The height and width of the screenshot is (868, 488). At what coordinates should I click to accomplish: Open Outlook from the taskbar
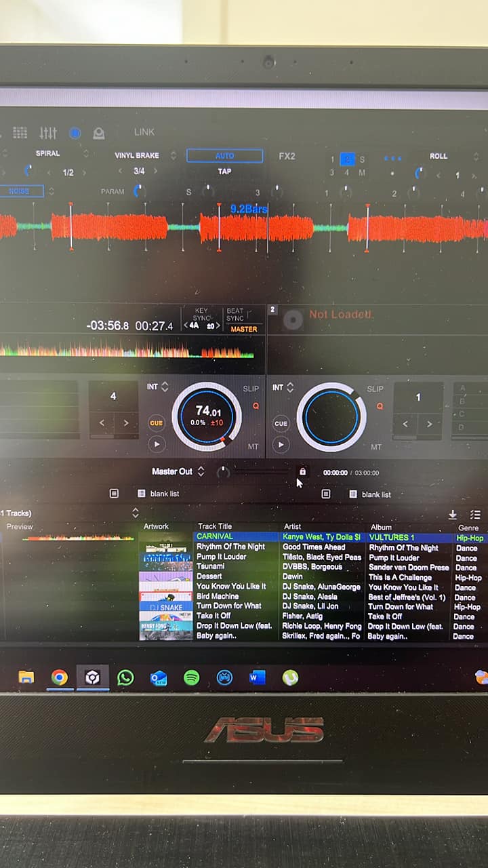click(x=159, y=677)
